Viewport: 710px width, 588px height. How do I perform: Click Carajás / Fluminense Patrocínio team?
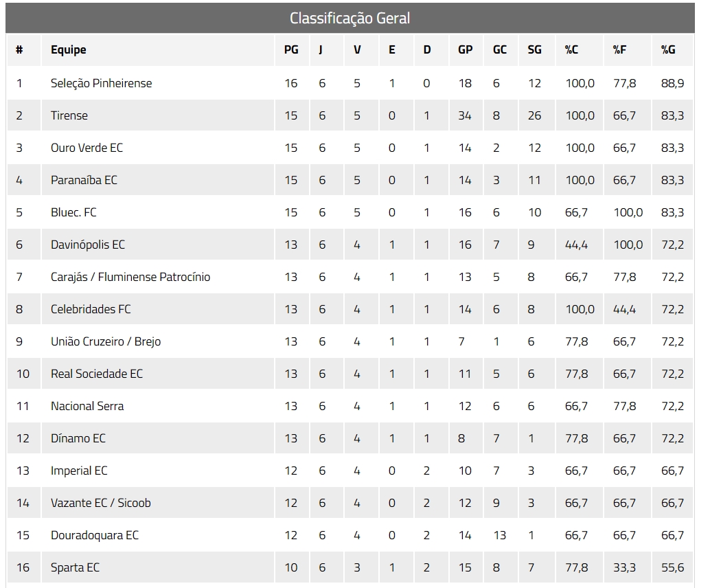coord(130,277)
